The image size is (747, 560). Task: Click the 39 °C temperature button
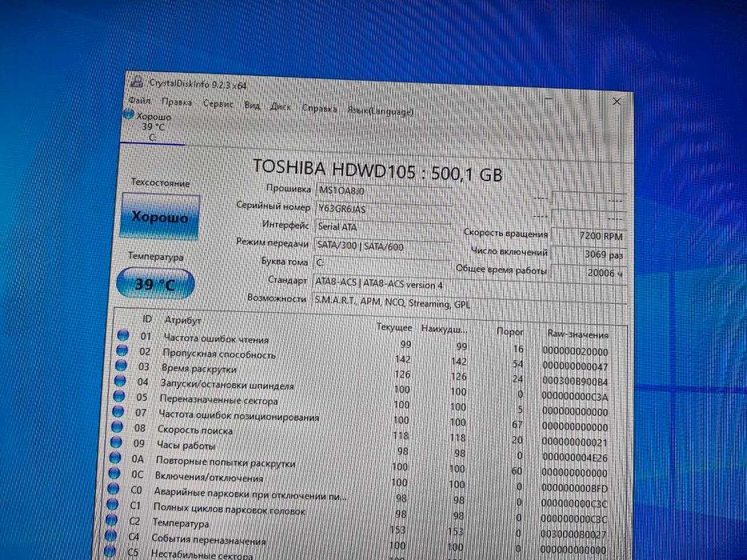(x=155, y=284)
